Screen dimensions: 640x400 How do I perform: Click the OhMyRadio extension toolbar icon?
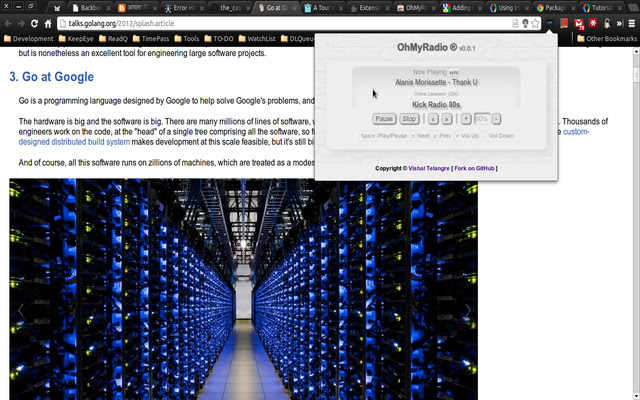pyautogui.click(x=550, y=23)
